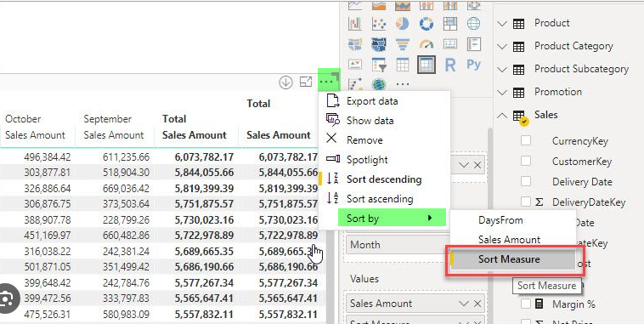
Task: Select the Stacked area chart visual
Action: [x=403, y=5]
